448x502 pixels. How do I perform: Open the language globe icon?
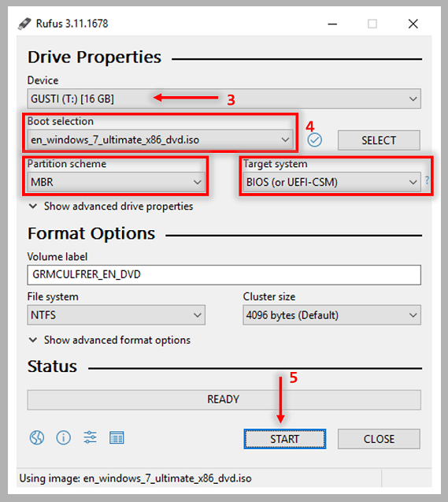(x=37, y=437)
